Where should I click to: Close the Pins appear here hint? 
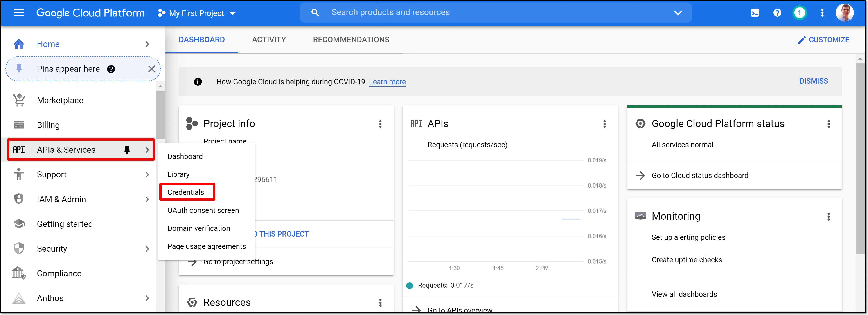[x=152, y=69]
